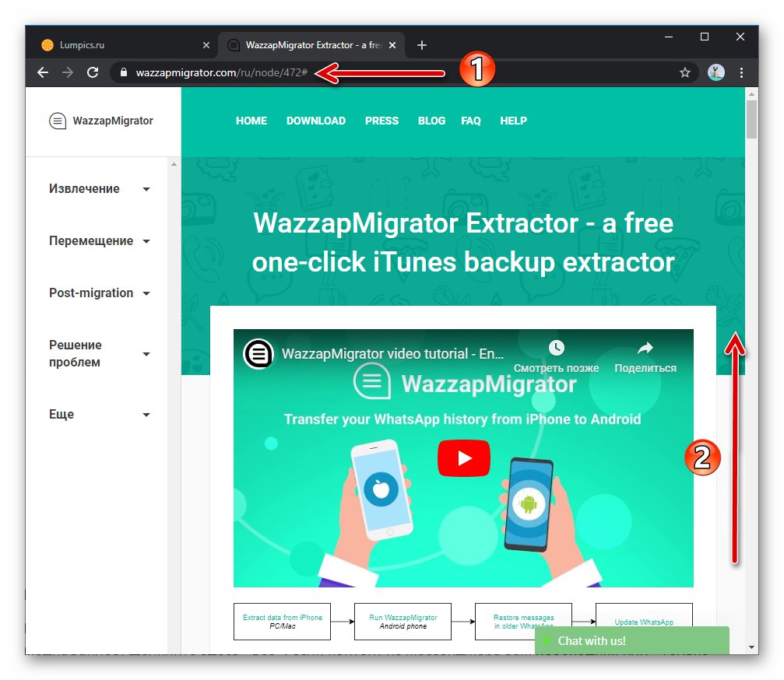
Task: Click the Back navigation arrow
Action: [x=42, y=72]
